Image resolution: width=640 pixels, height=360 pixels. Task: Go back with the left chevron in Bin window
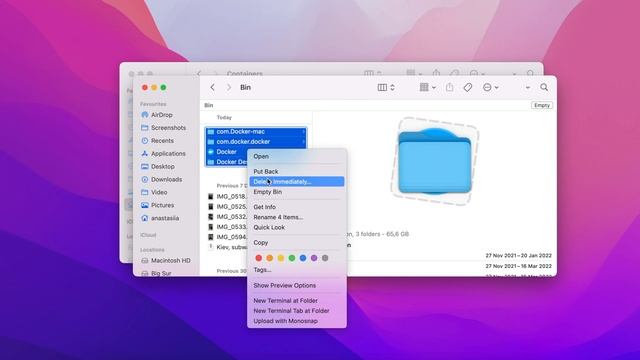pos(212,87)
